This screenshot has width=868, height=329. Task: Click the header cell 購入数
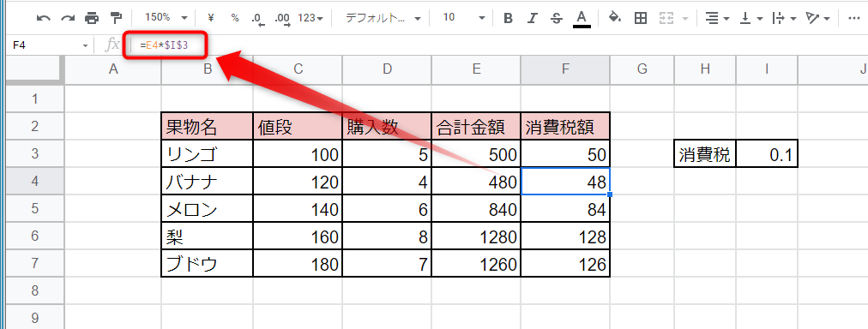tap(387, 127)
